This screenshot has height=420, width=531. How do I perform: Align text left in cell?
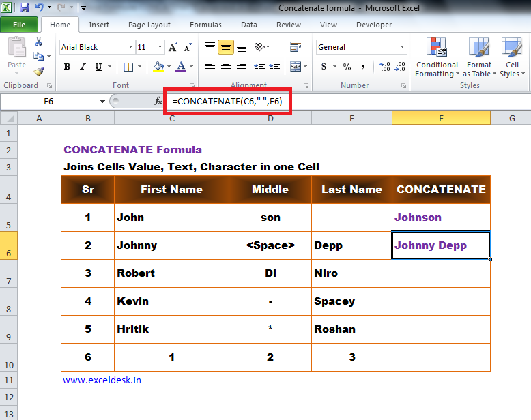click(x=210, y=67)
